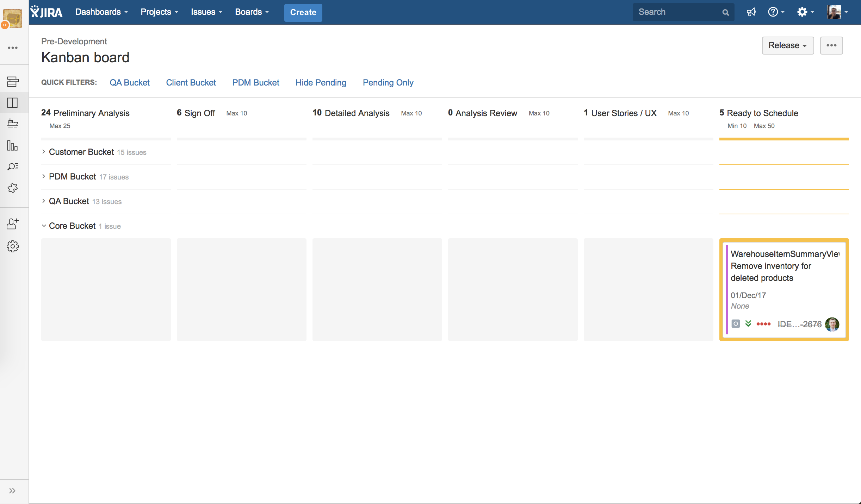
Task: Open the Reports bar chart icon
Action: coord(13,145)
